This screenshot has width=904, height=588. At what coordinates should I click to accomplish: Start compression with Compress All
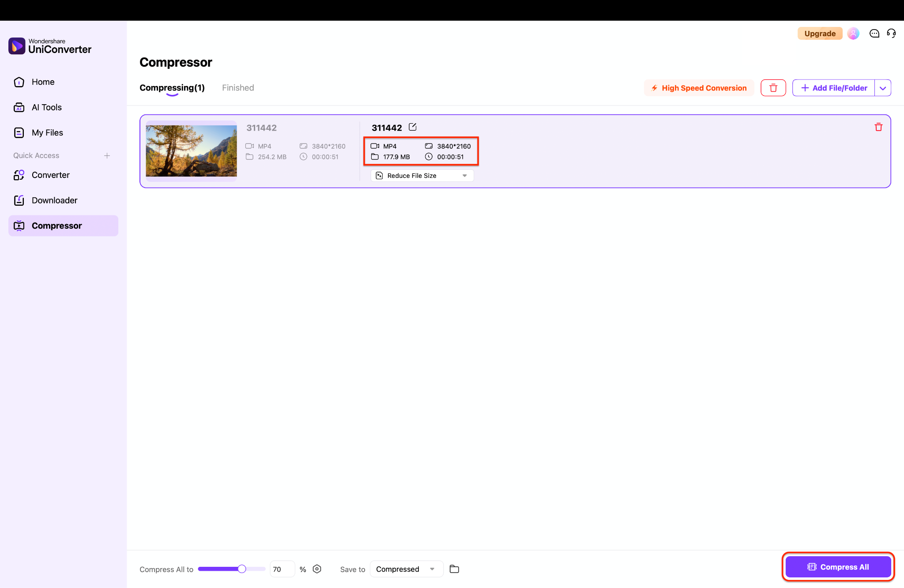point(838,567)
